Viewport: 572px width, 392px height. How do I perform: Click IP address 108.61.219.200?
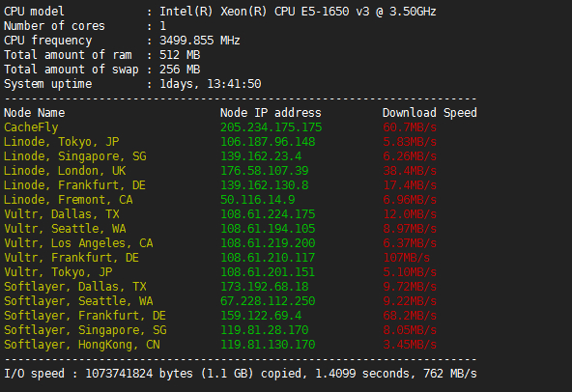point(268,243)
